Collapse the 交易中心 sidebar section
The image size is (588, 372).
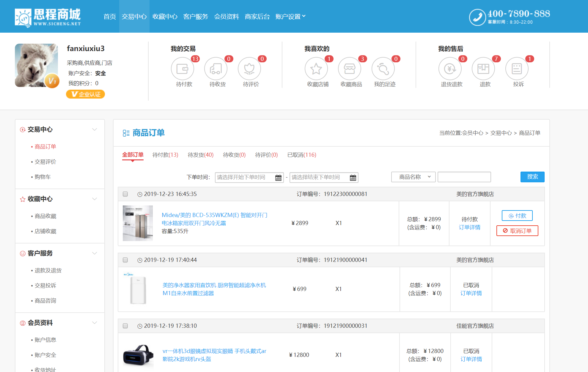95,129
